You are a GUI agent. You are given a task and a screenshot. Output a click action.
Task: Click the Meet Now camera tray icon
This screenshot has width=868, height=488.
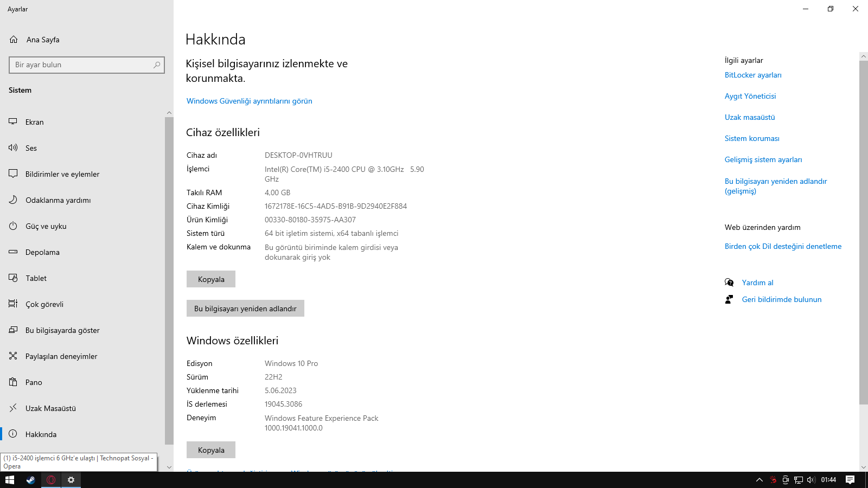click(x=786, y=480)
